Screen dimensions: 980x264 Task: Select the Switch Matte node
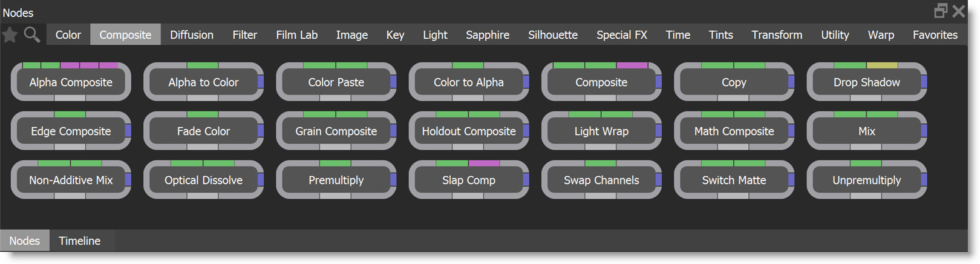click(x=734, y=180)
